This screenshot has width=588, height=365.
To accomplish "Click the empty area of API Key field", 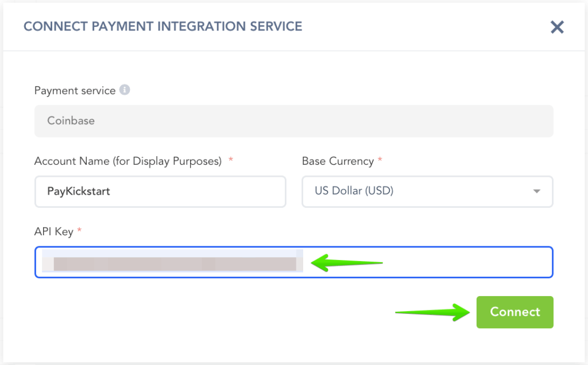I will click(x=465, y=263).
